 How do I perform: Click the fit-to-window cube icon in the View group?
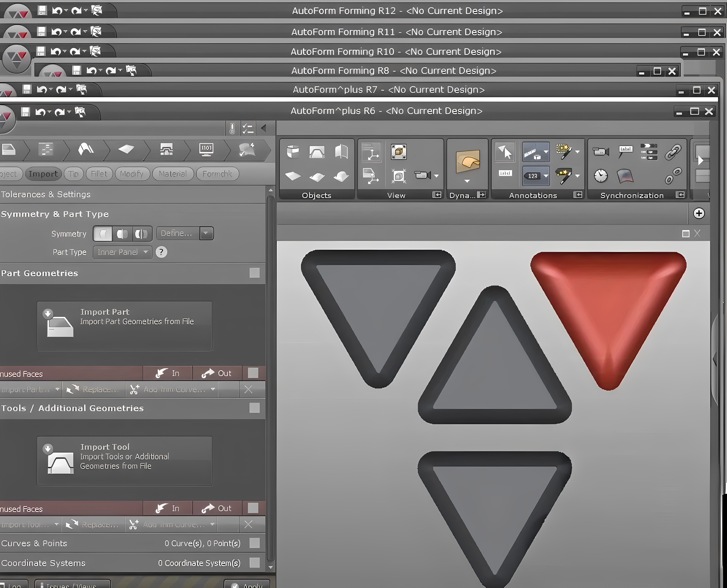pos(399,151)
